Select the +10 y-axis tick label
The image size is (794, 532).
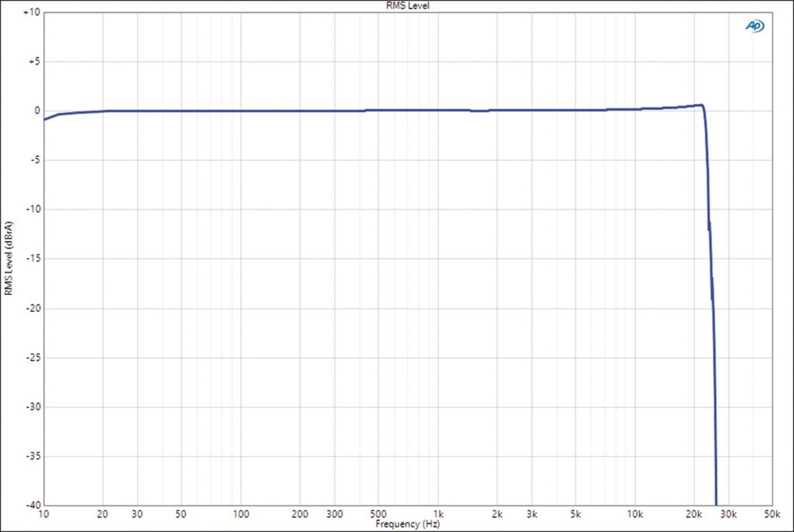32,12
